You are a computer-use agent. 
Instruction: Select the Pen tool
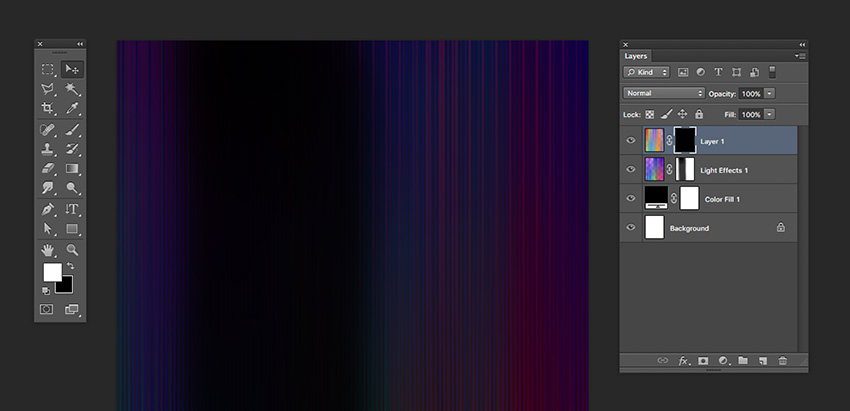(48, 209)
